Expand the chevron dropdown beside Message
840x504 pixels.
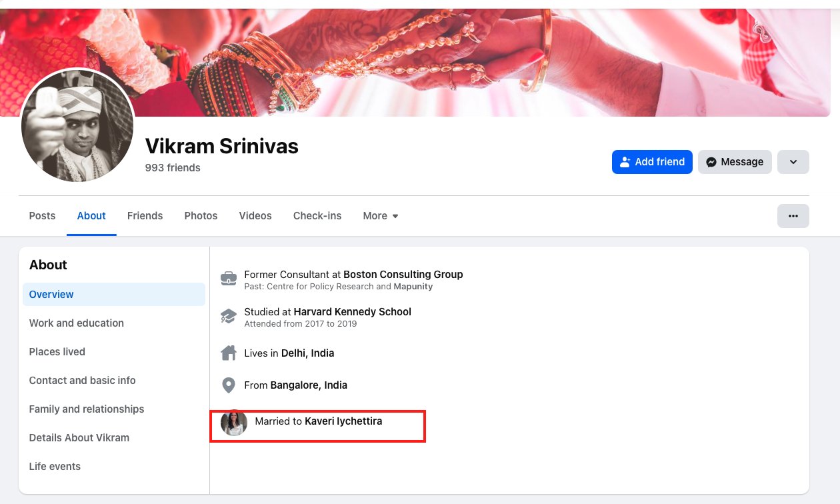[x=793, y=162]
